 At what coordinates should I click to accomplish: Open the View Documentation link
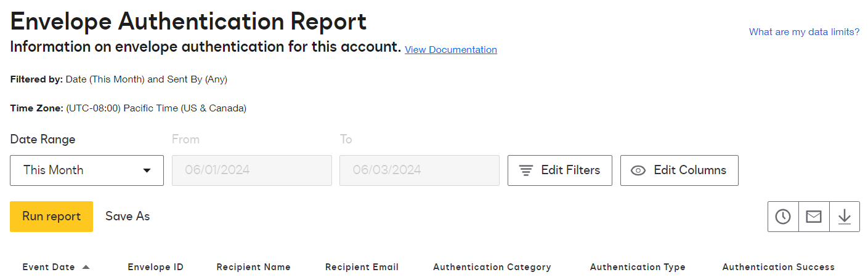tap(451, 50)
